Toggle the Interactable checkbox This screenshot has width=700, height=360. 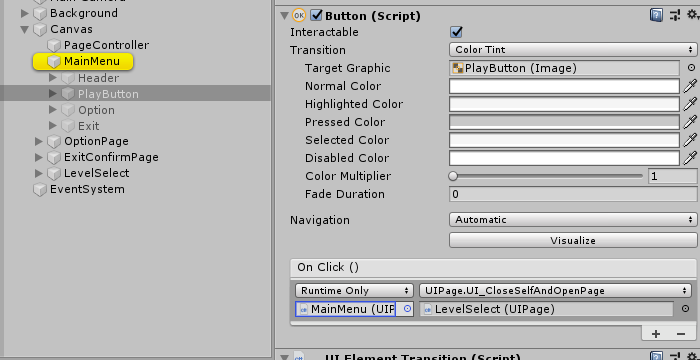click(x=456, y=32)
